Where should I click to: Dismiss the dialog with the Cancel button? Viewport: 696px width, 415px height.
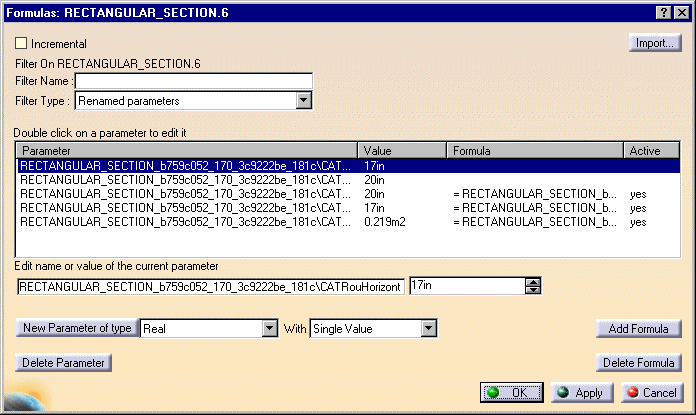[x=651, y=393]
